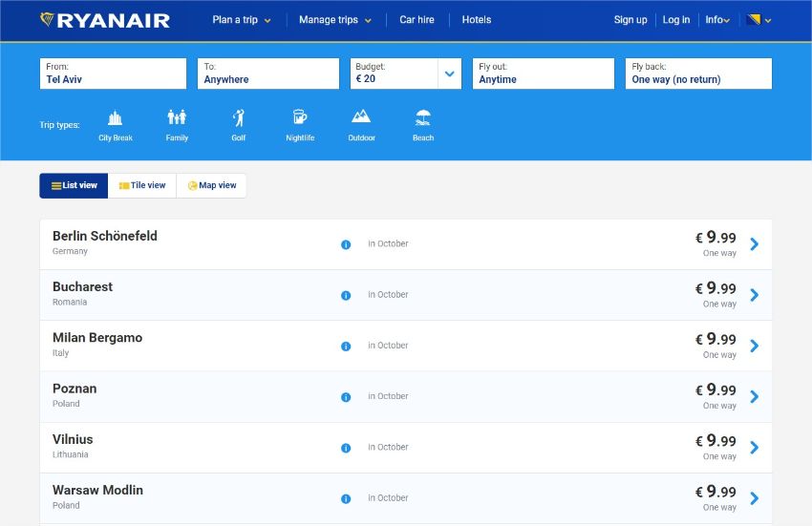Open the Poznan fare arrow
This screenshot has height=526, width=812.
[x=755, y=396]
